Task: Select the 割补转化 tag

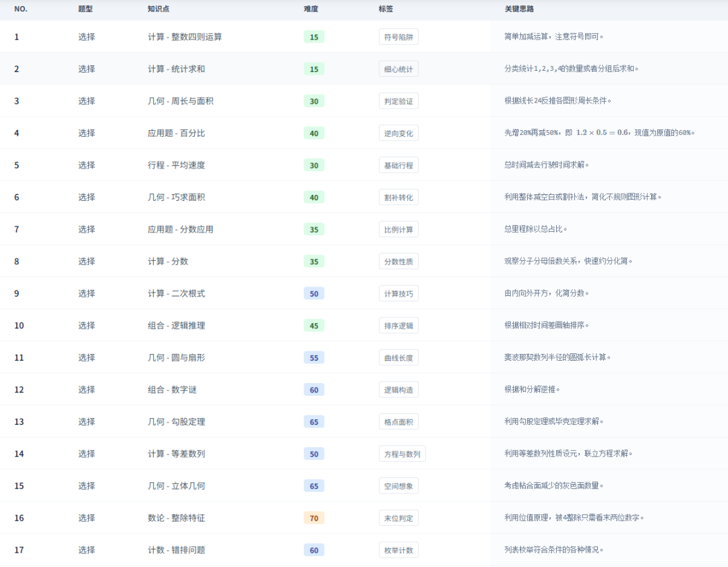Action: click(x=398, y=198)
